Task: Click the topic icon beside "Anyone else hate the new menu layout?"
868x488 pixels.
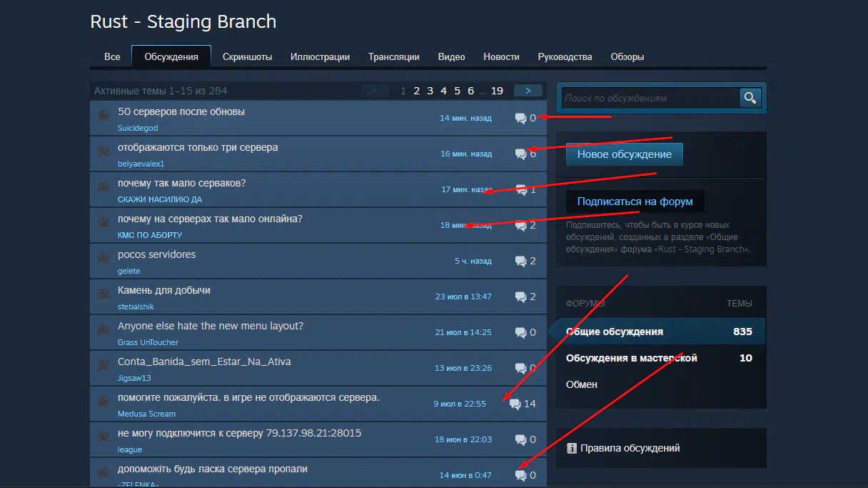Action: coord(104,330)
